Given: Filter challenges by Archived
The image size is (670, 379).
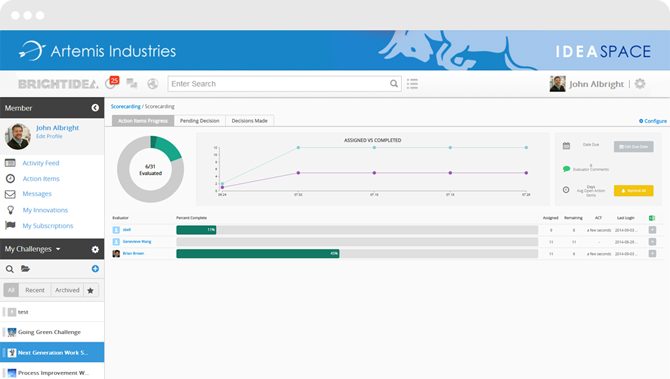Looking at the screenshot, I should [x=67, y=290].
